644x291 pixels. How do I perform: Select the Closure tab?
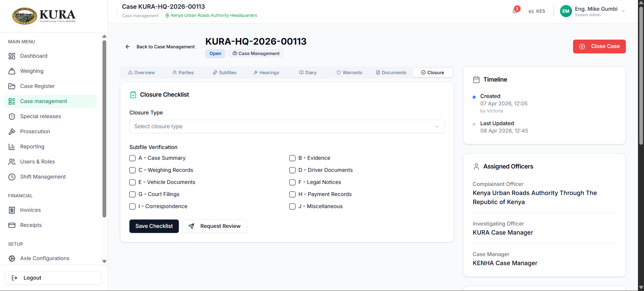(433, 72)
